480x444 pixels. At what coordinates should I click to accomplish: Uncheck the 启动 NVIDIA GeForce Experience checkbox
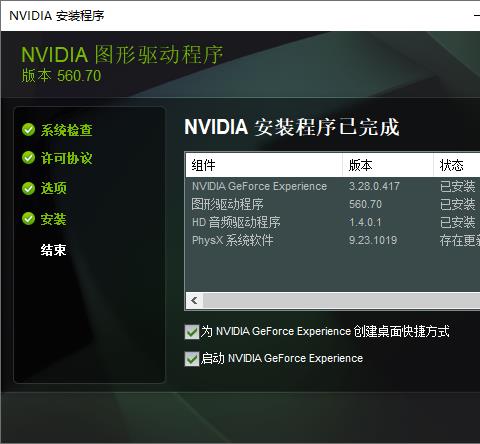(x=192, y=359)
